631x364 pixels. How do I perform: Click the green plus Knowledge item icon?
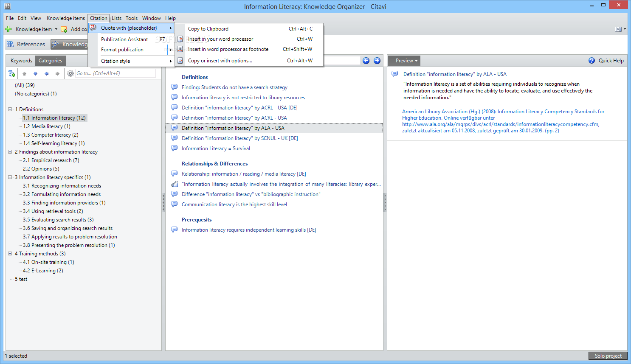coord(8,29)
